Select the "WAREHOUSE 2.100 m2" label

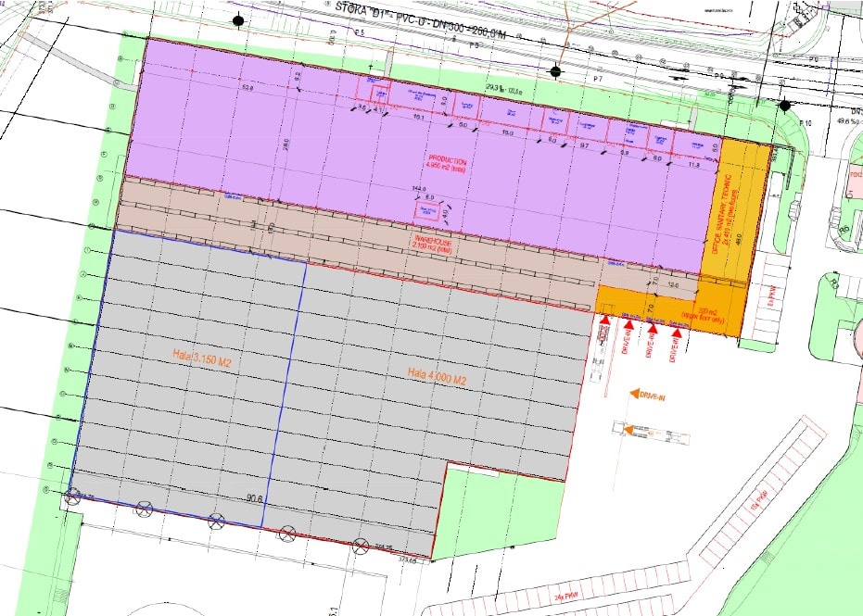click(432, 245)
